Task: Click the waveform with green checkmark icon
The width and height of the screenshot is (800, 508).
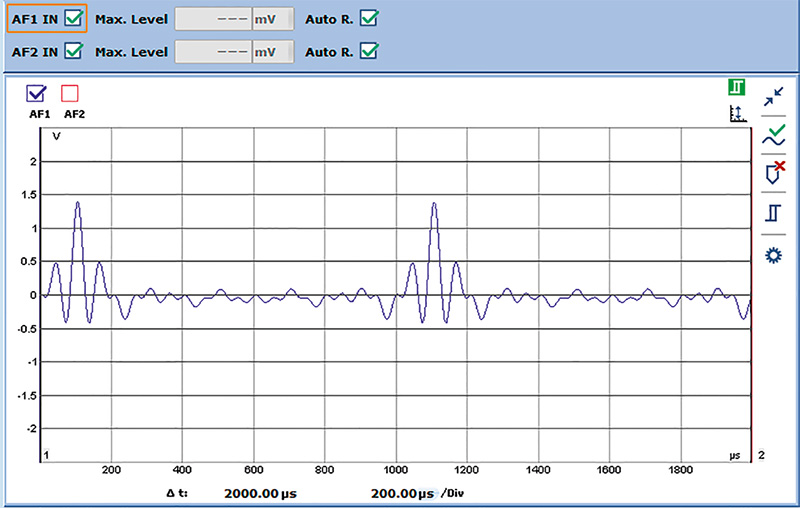Action: point(774,137)
